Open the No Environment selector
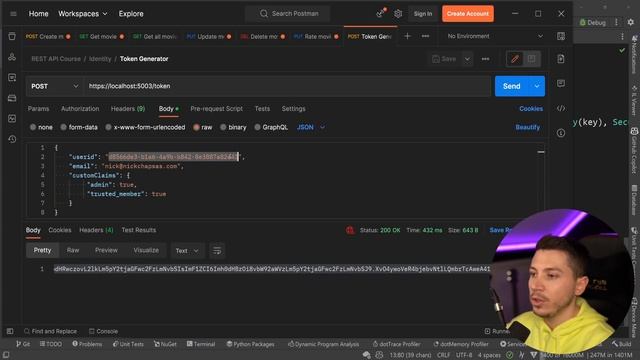The image size is (640, 360). (495, 36)
